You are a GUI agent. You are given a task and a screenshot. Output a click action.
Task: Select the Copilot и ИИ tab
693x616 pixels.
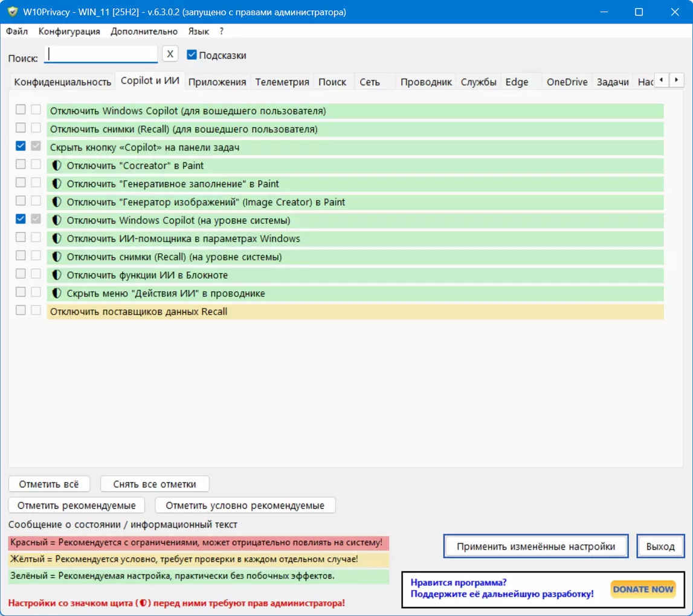150,80
